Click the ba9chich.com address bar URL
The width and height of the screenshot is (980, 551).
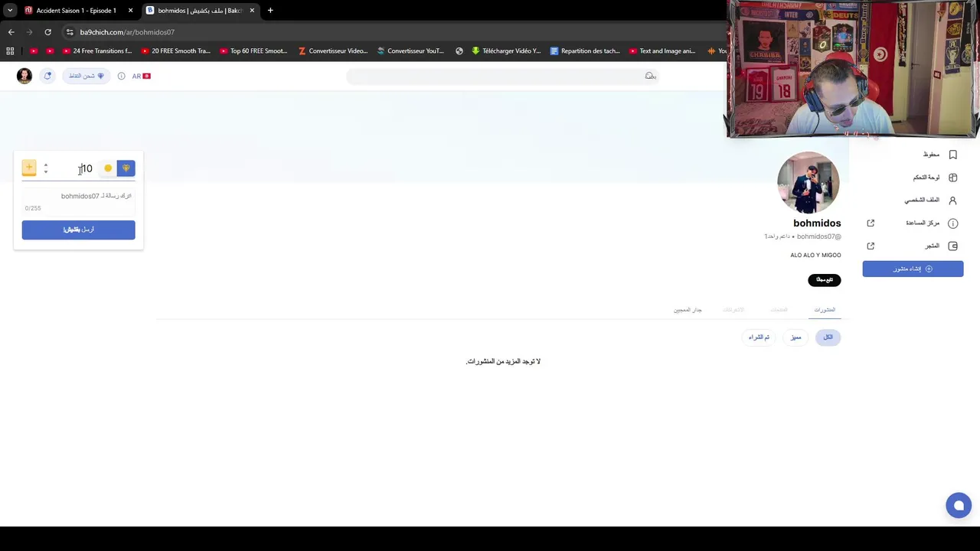click(127, 32)
